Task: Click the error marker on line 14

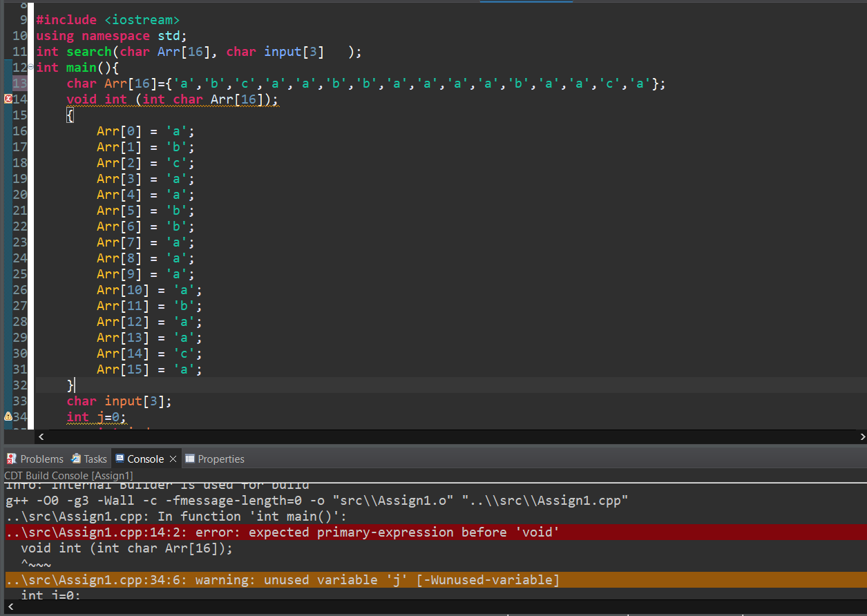Action: tap(8, 99)
